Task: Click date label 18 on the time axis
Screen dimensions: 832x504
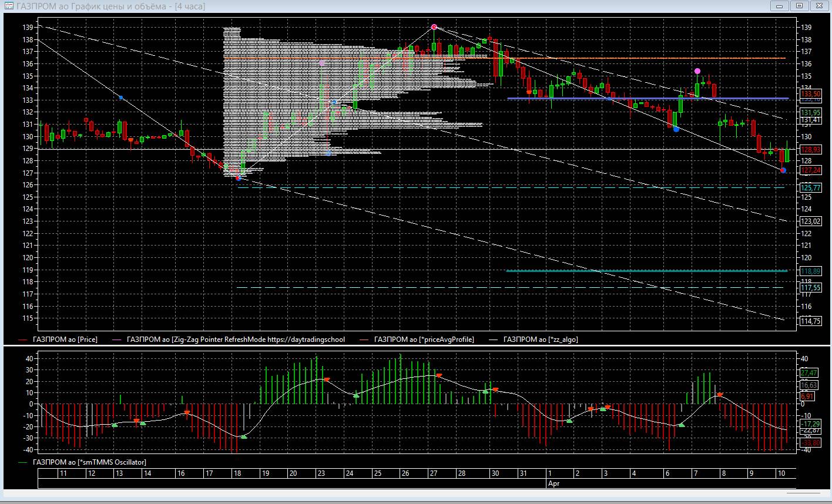Action: [x=237, y=473]
